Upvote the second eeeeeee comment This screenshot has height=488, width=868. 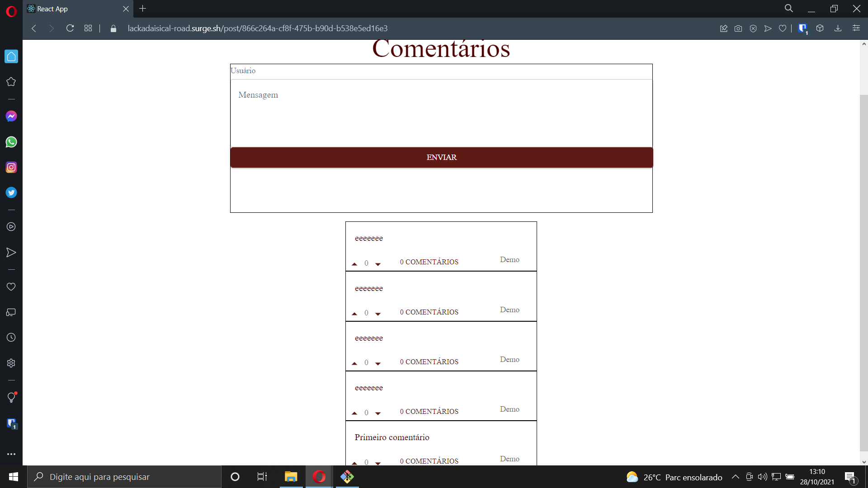click(354, 314)
